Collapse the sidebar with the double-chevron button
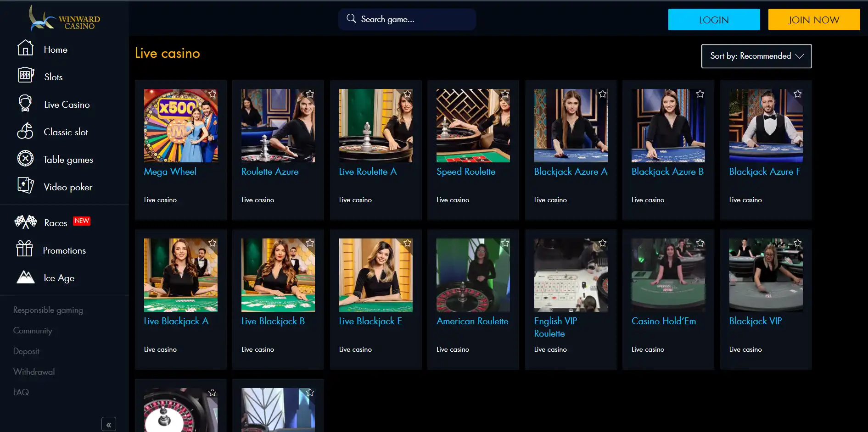 pyautogui.click(x=109, y=424)
